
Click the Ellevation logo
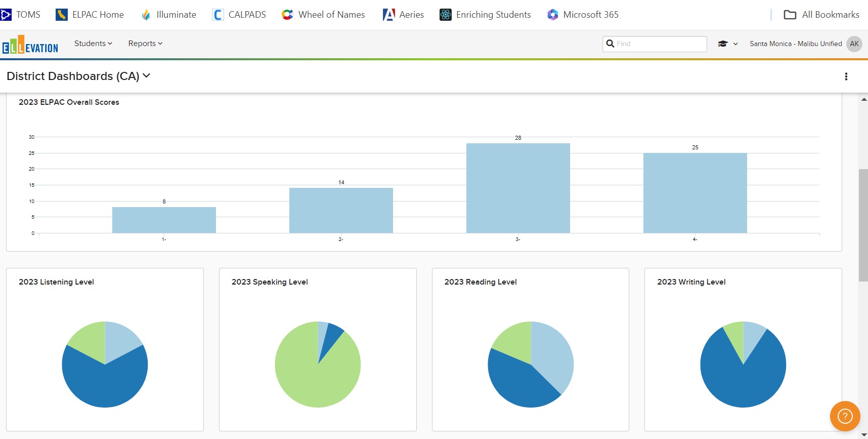pyautogui.click(x=30, y=45)
